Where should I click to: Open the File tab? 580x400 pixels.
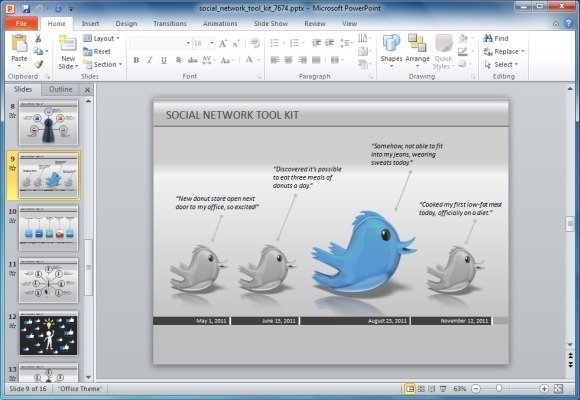21,23
